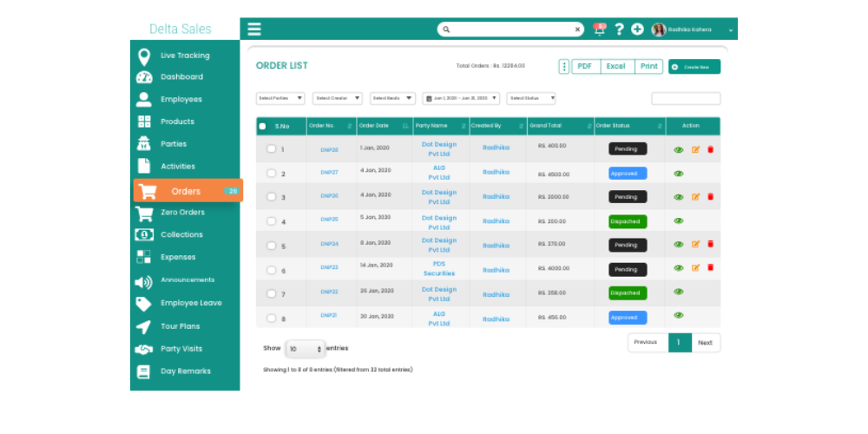Open the Select Status dropdown

coord(531,99)
